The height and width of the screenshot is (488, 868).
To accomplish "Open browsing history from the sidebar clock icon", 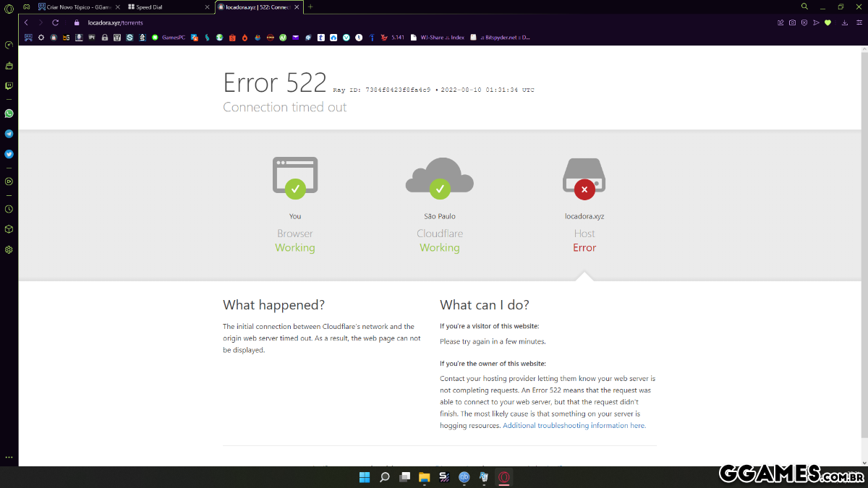I will pyautogui.click(x=9, y=209).
